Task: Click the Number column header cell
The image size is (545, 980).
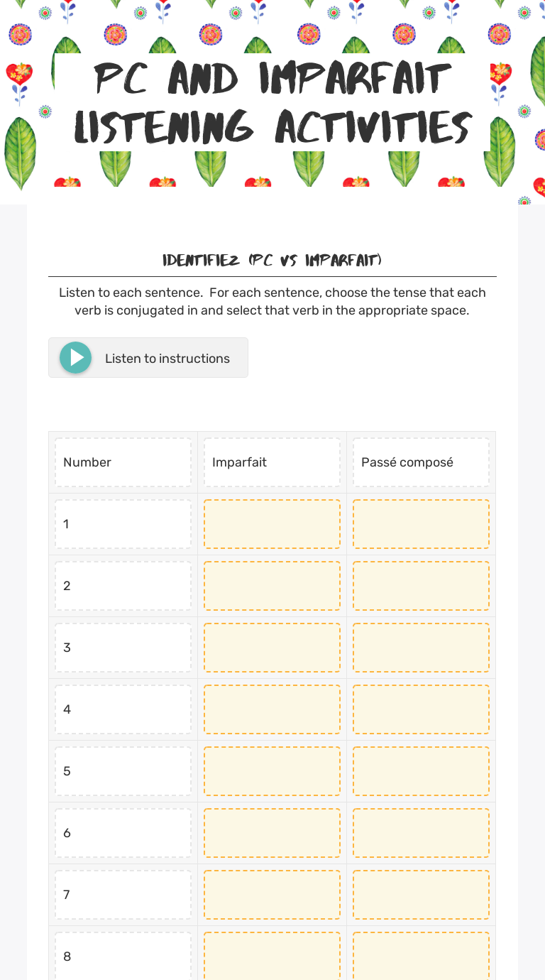Action: (123, 462)
